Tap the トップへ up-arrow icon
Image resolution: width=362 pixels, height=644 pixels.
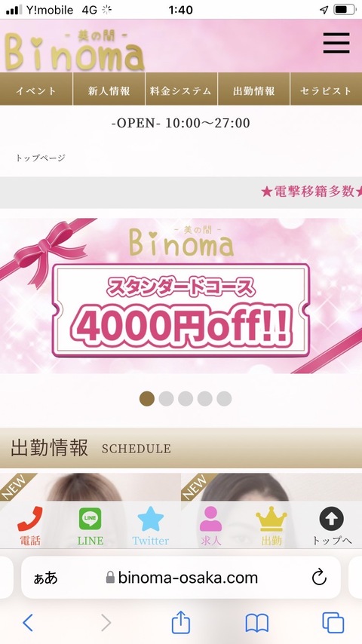pyautogui.click(x=332, y=519)
